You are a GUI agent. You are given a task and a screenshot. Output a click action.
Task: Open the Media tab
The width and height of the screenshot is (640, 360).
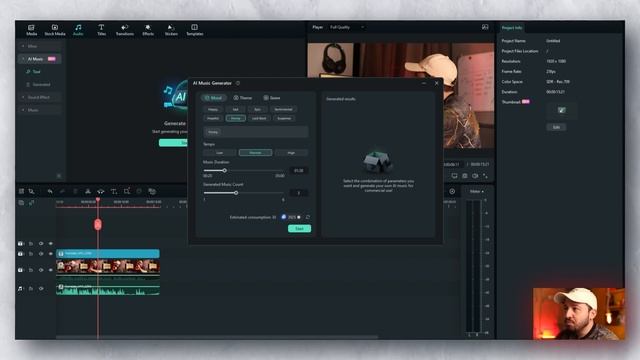point(31,30)
